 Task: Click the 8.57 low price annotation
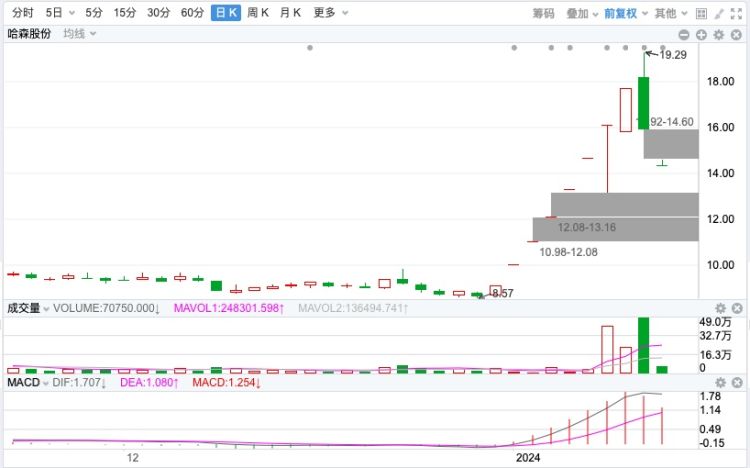click(x=502, y=293)
